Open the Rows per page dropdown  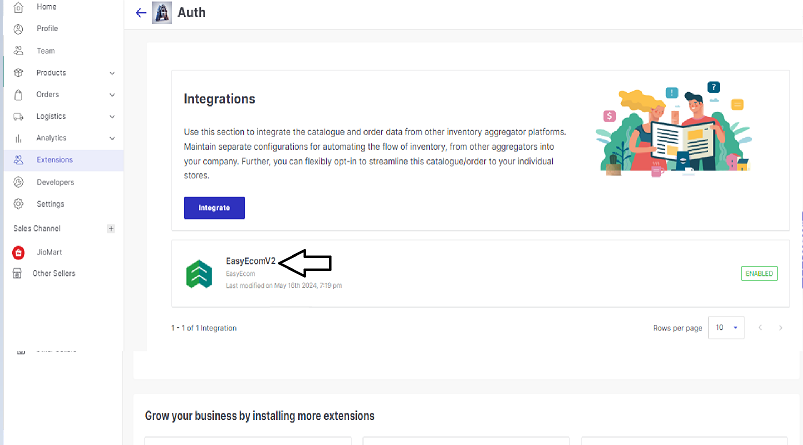coord(726,328)
